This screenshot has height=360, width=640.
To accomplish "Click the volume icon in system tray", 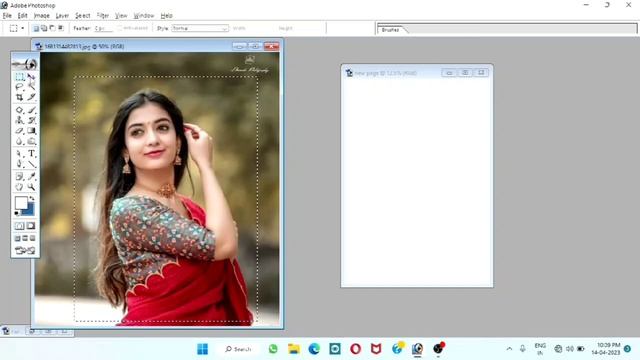I will [570, 349].
